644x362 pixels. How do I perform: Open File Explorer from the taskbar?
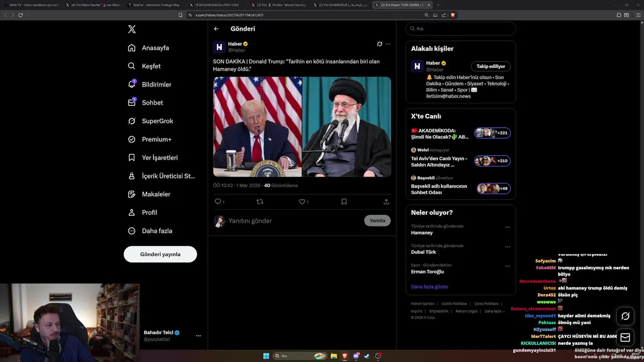(x=334, y=356)
